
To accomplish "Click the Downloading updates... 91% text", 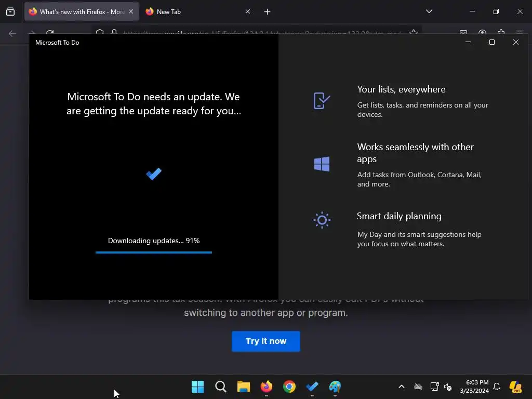I will pyautogui.click(x=154, y=241).
